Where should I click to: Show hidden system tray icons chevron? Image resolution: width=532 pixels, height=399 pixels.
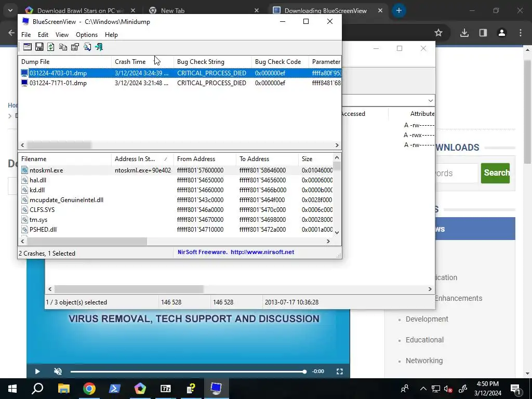click(423, 389)
